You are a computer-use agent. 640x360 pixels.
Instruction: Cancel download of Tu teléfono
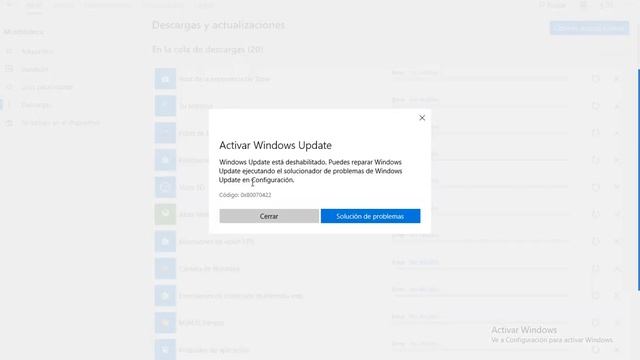pyautogui.click(x=617, y=106)
